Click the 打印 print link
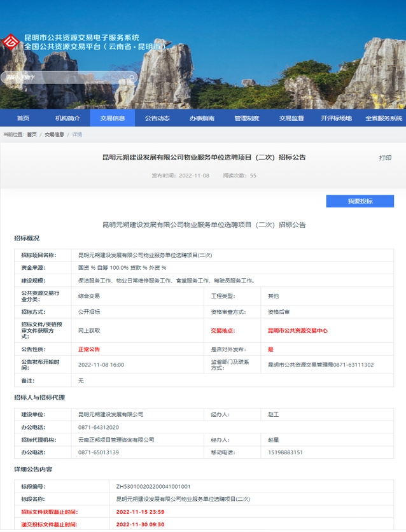The image size is (406, 532). [385, 158]
